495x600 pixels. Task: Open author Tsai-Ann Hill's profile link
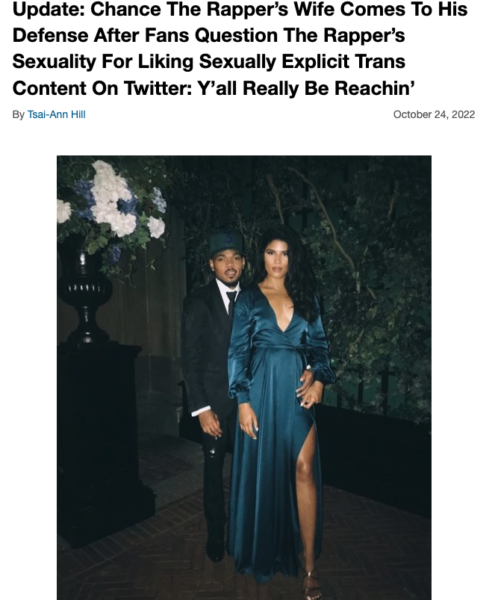click(56, 114)
